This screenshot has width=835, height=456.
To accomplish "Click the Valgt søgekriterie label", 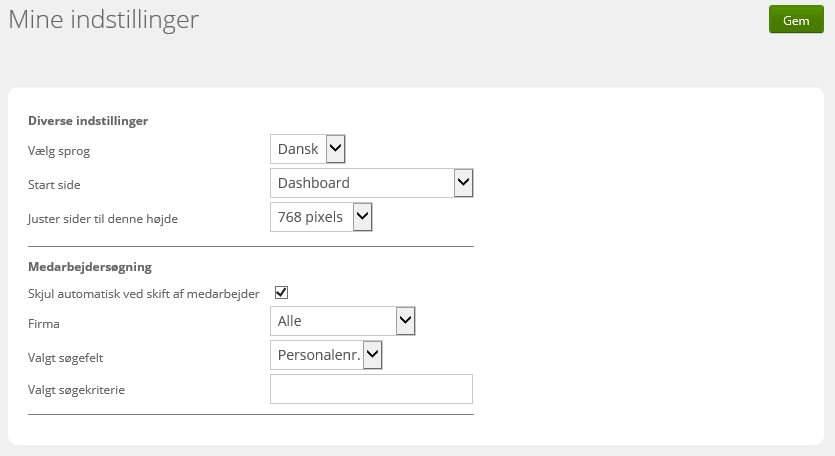I will click(x=76, y=390).
